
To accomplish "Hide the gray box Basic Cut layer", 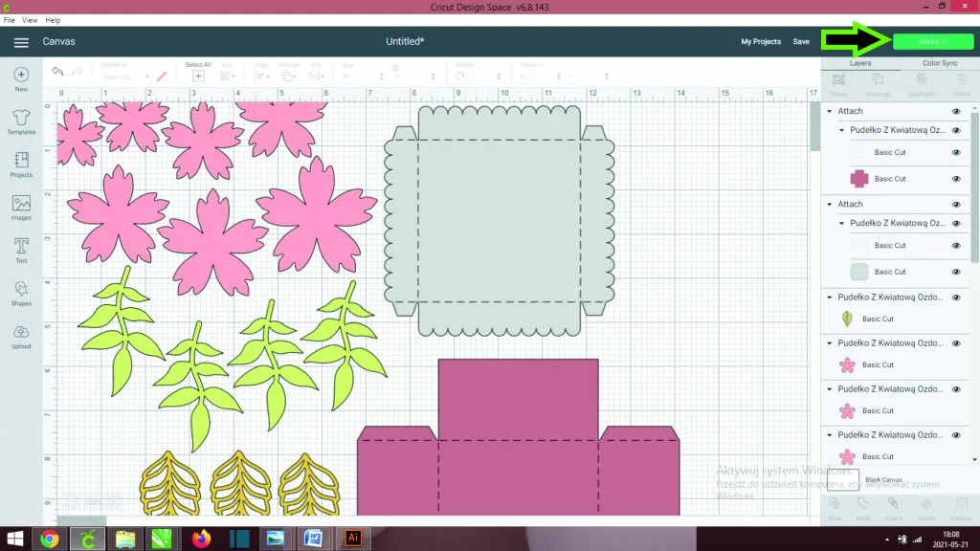I will point(956,272).
